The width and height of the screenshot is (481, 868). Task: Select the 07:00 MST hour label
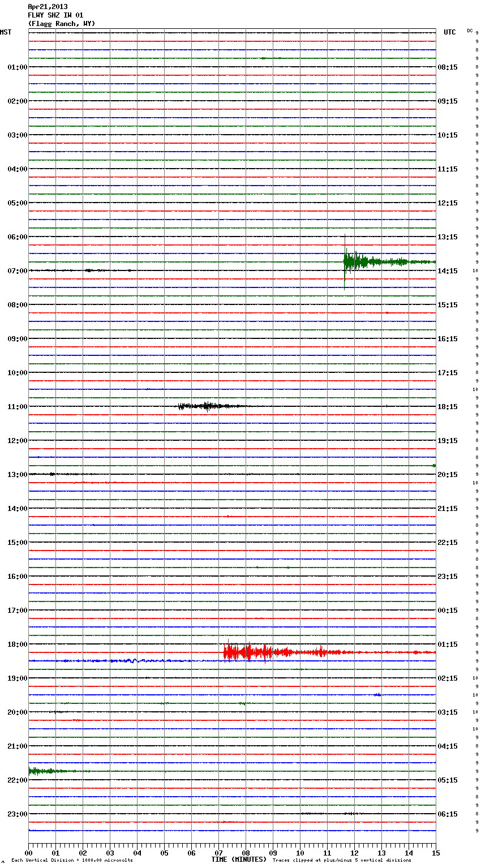(x=18, y=271)
